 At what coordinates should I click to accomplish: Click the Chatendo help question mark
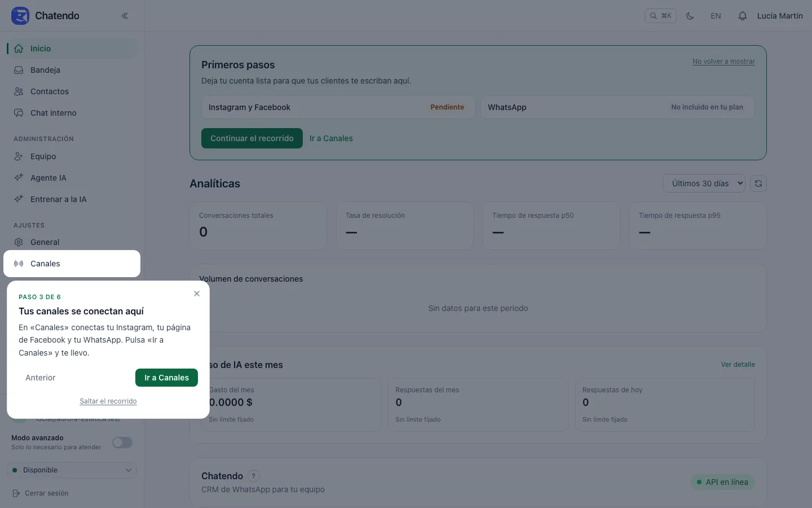(254, 476)
